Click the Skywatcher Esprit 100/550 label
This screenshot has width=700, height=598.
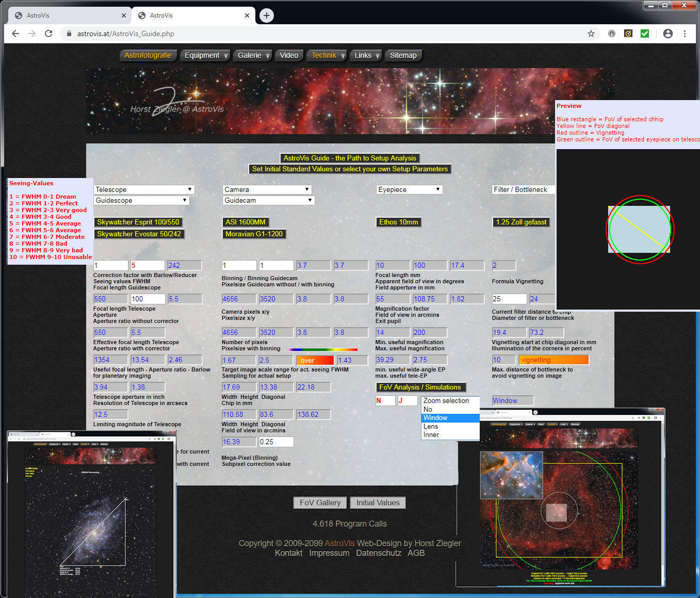(x=138, y=222)
